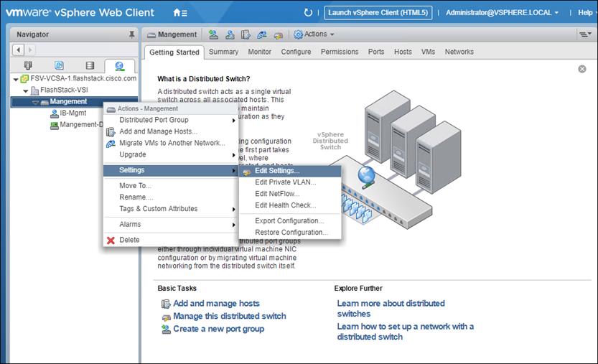Click Edit Private VLAN in the submenu

pos(290,182)
